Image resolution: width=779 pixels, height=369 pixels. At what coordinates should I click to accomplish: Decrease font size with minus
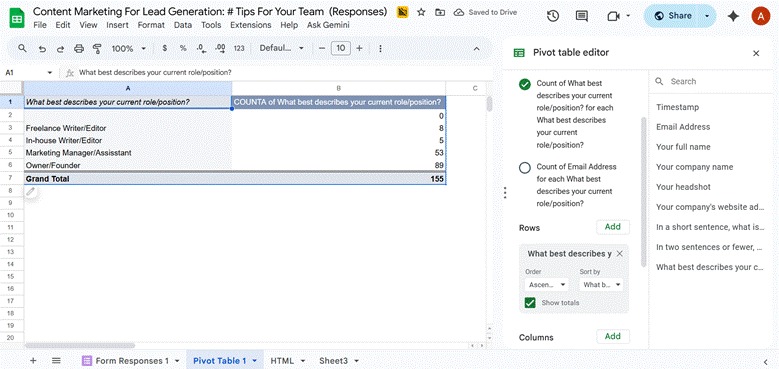[322, 48]
